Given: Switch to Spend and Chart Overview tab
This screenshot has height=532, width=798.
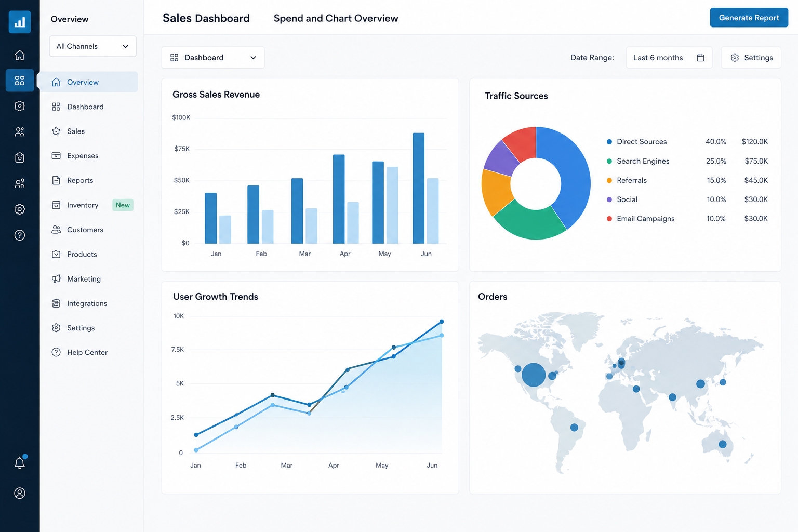Looking at the screenshot, I should pos(336,18).
